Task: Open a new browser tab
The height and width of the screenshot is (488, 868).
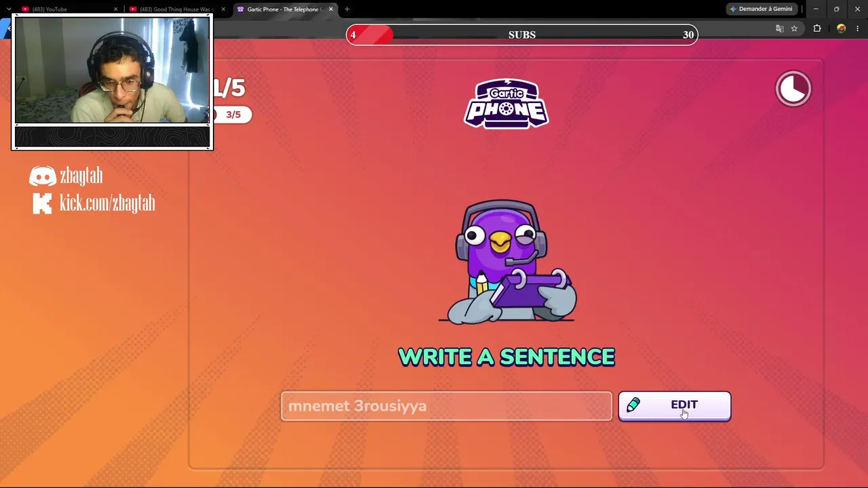Action: coord(347,9)
